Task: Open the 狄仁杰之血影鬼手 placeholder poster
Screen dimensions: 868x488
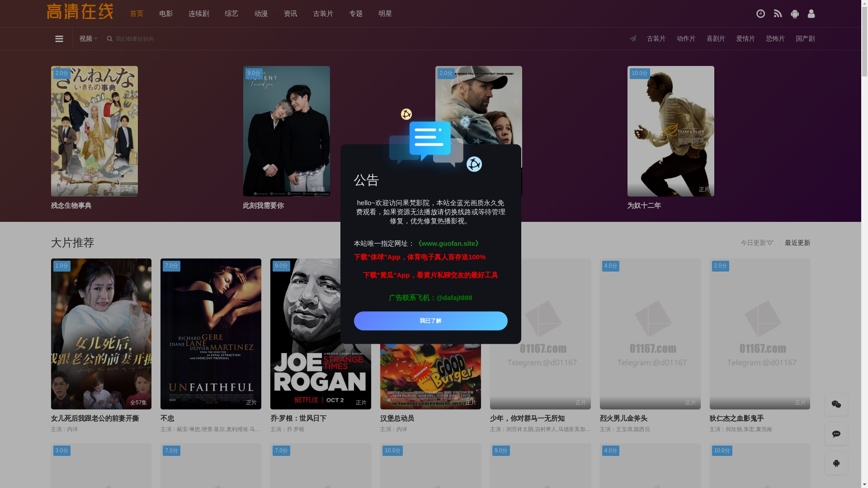Action: pos(760,334)
